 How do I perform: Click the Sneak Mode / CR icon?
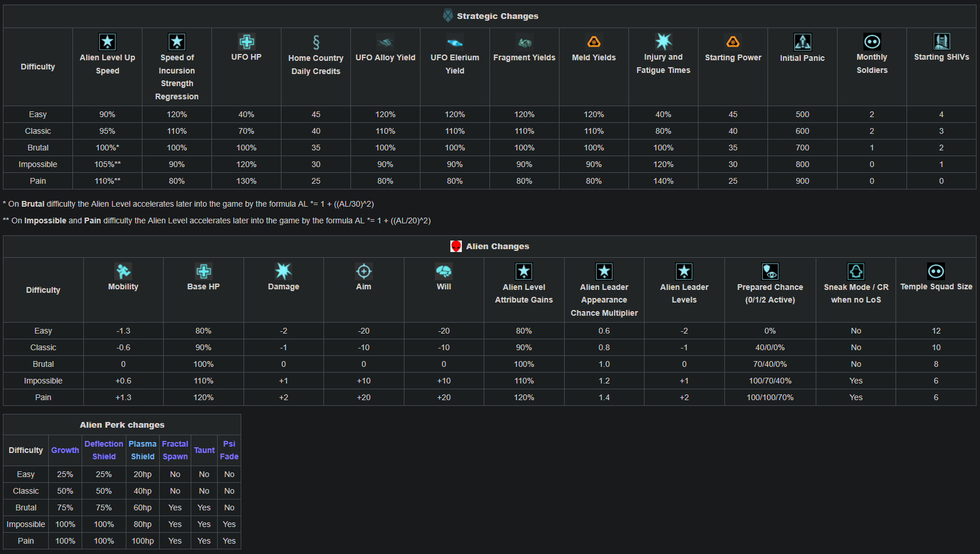(x=856, y=272)
